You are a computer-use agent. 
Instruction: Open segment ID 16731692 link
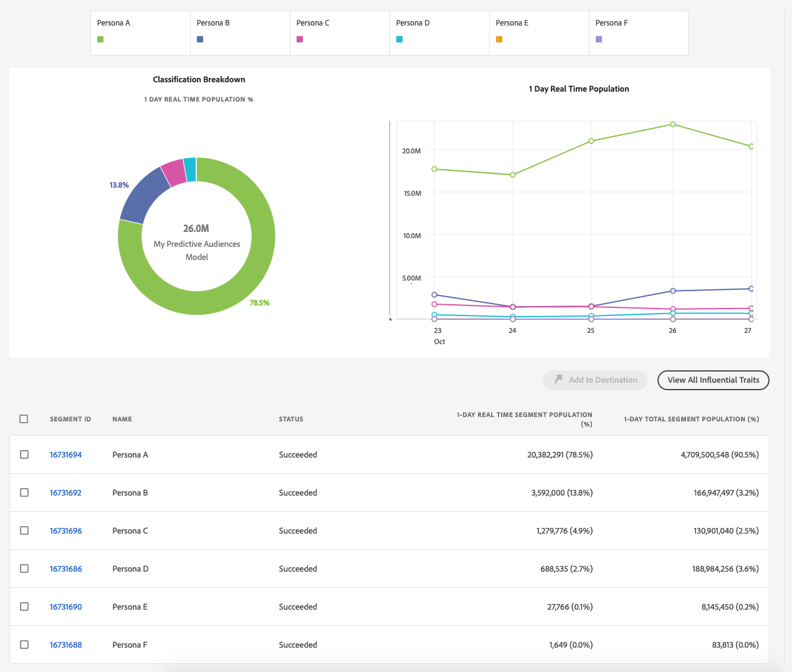click(x=66, y=492)
